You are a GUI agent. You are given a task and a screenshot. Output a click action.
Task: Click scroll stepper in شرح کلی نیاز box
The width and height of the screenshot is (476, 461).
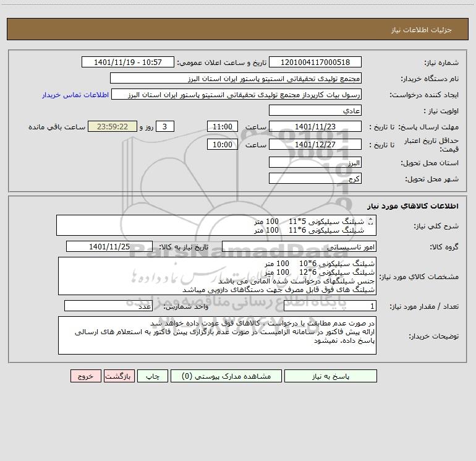click(x=370, y=222)
